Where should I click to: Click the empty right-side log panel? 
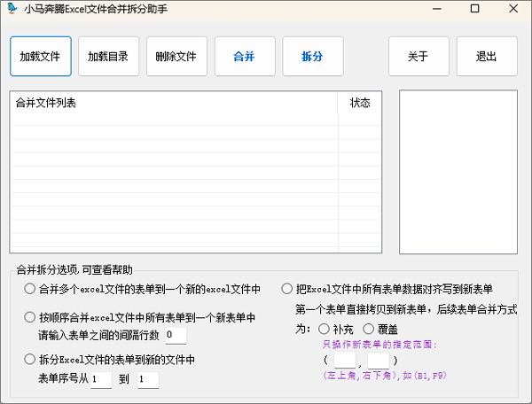click(x=458, y=172)
